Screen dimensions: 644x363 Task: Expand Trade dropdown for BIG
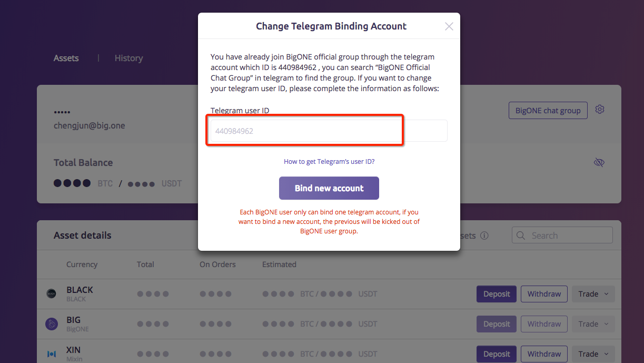coord(593,324)
